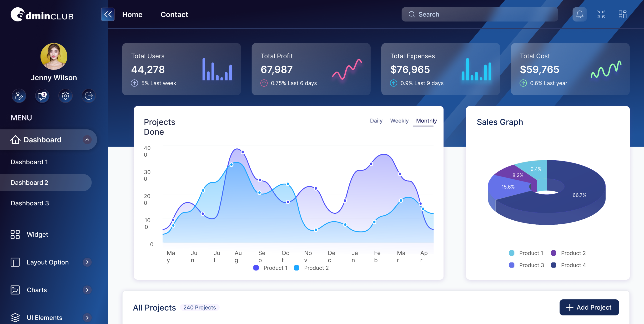Click the 240 Projects badge

click(x=200, y=307)
